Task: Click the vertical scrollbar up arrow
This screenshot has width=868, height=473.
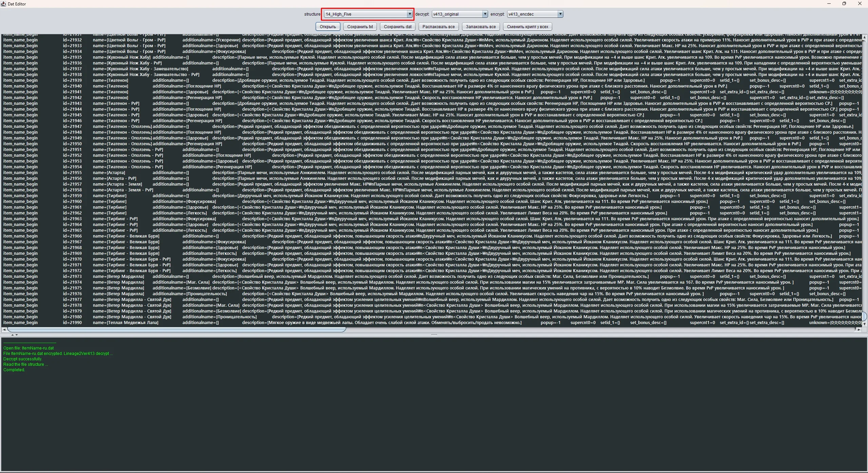Action: (x=864, y=37)
